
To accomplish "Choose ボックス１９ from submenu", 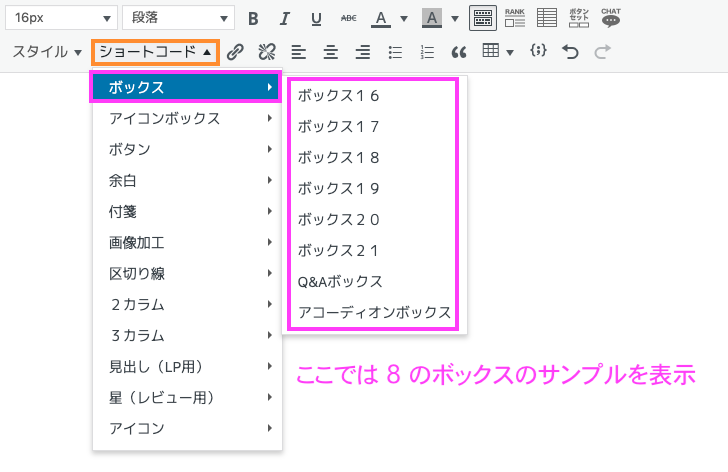I will click(374, 188).
